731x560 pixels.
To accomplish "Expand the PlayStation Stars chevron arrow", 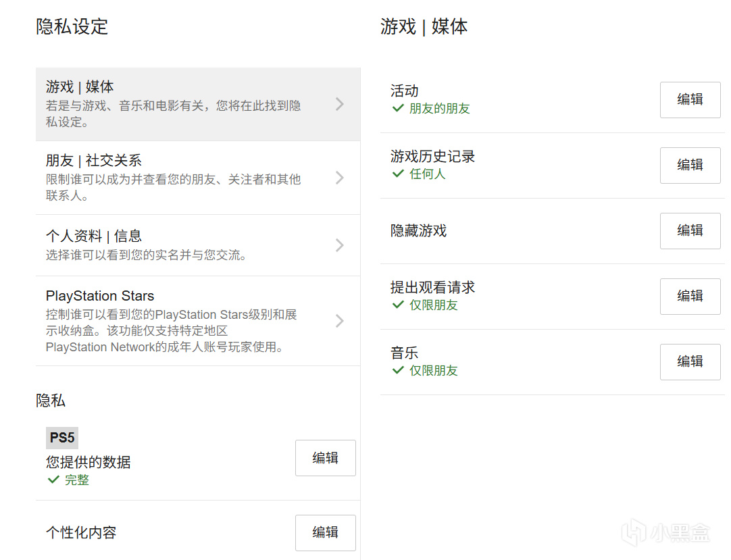I will (340, 321).
